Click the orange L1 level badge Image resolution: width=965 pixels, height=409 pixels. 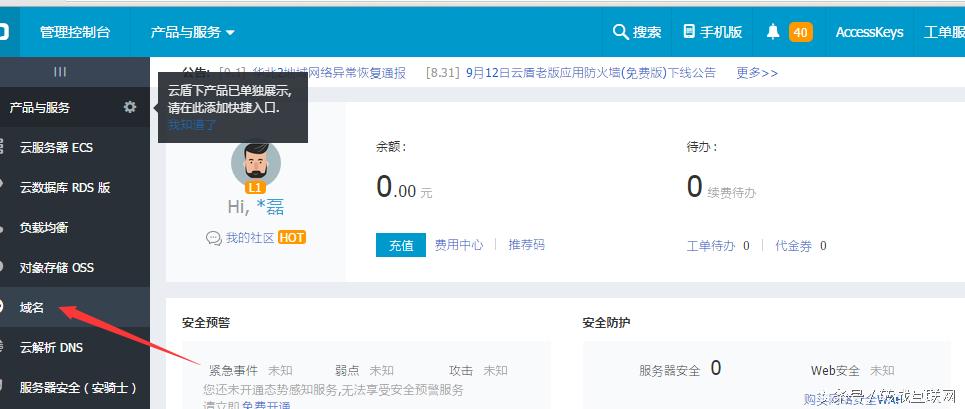click(x=255, y=188)
